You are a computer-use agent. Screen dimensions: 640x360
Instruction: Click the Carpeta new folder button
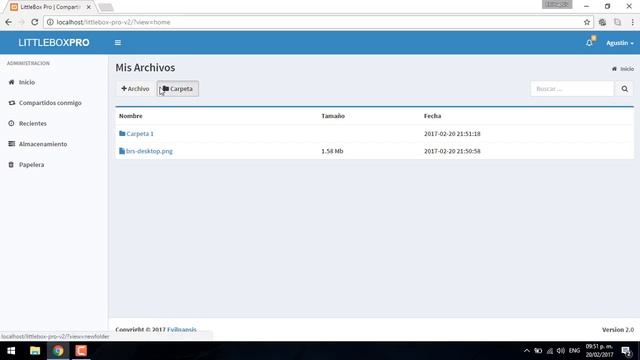pyautogui.click(x=178, y=89)
